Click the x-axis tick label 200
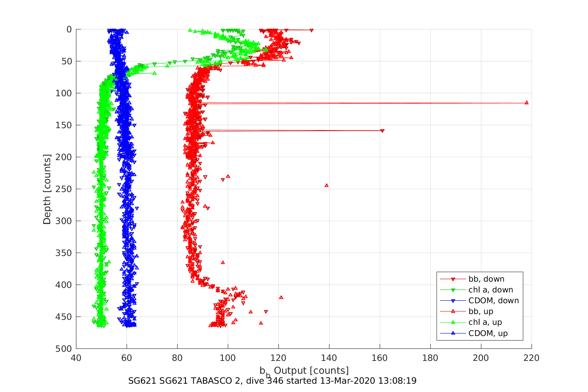This screenshot has width=588, height=392. pyautogui.click(x=481, y=358)
